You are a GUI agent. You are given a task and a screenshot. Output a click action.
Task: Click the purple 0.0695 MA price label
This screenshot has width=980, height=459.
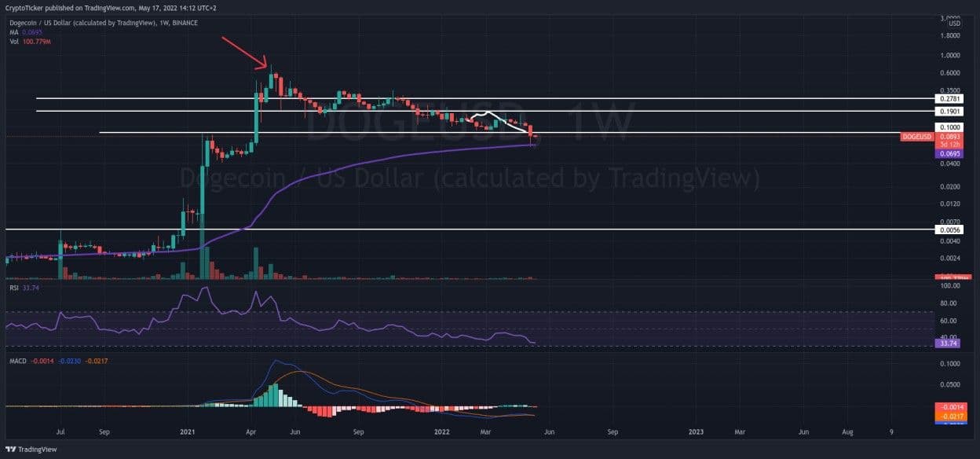tap(950, 154)
